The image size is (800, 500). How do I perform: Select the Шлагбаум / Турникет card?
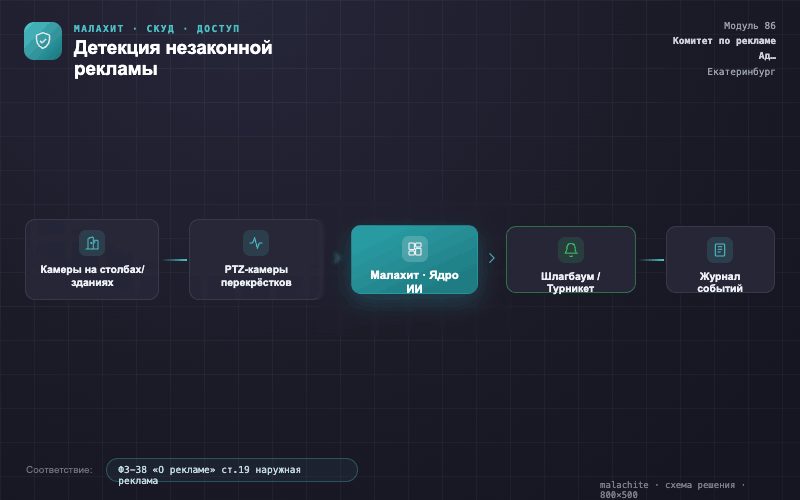pyautogui.click(x=571, y=260)
